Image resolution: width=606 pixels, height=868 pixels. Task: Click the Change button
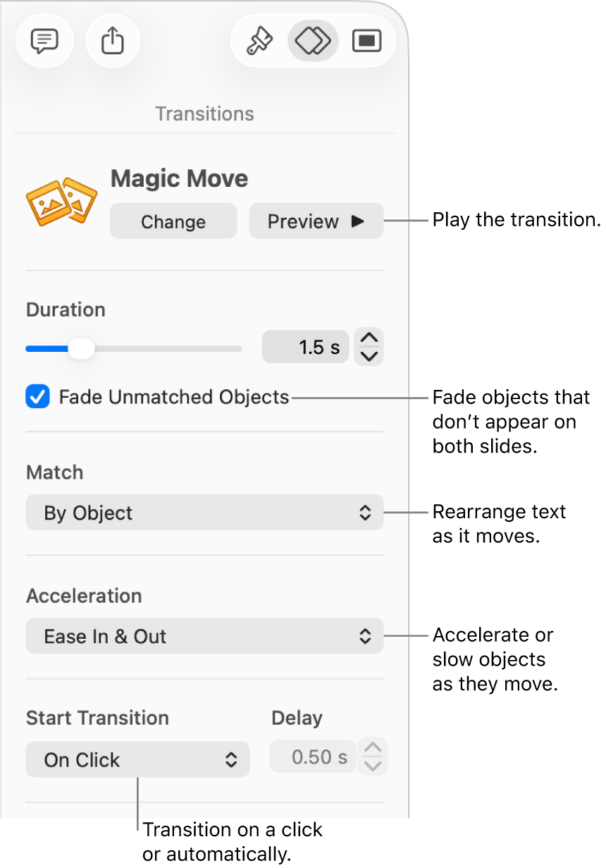coord(173,221)
